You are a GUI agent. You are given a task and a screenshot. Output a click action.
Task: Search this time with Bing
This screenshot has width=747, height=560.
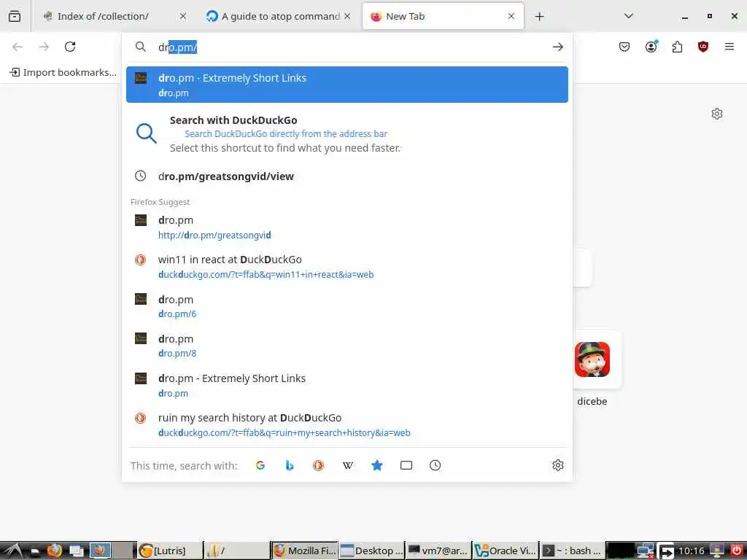tap(289, 465)
